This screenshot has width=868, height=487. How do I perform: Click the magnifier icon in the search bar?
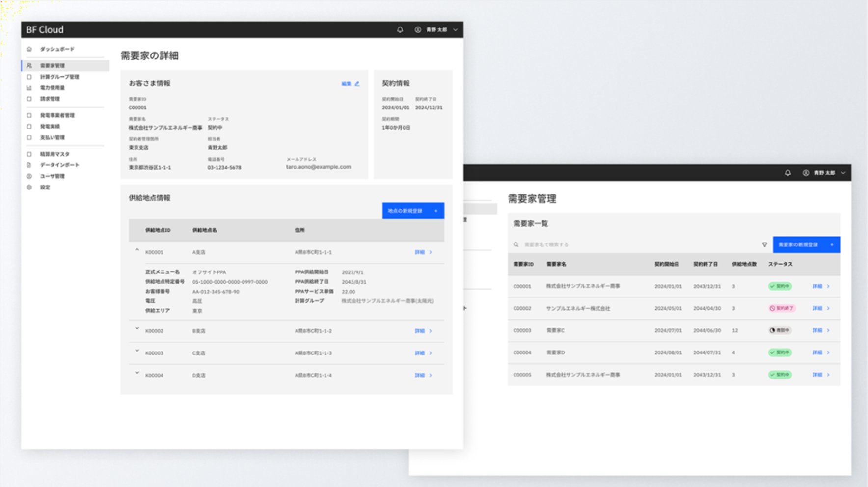(x=516, y=244)
